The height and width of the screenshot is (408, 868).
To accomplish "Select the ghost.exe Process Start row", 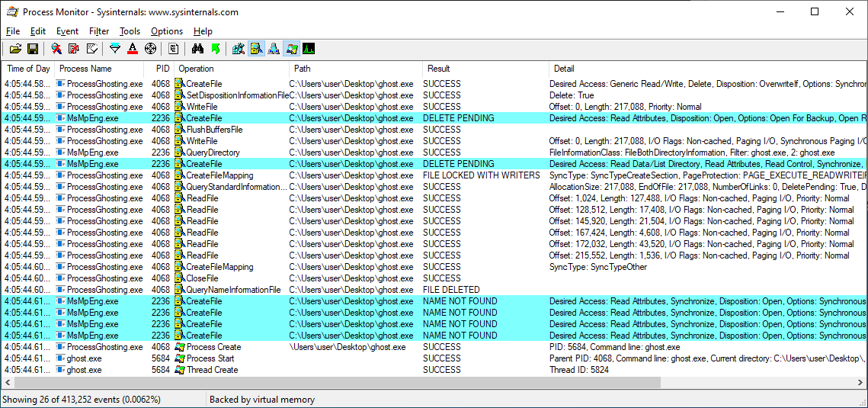I will (x=229, y=358).
